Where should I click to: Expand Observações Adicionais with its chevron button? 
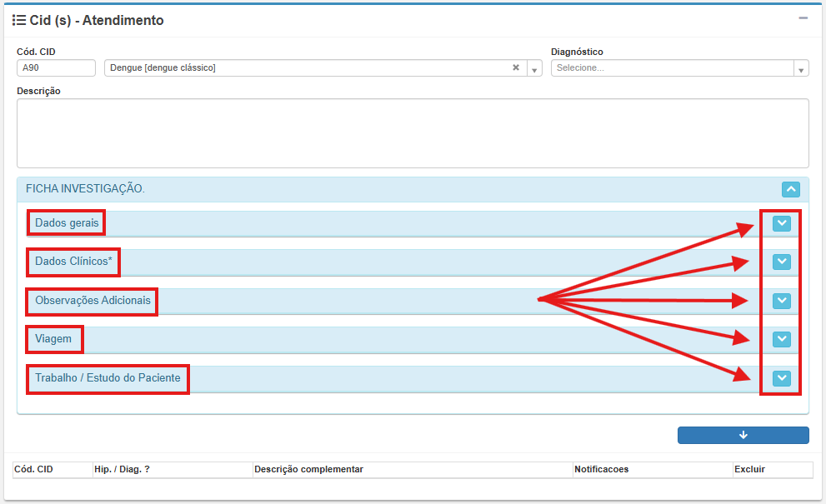coord(781,301)
